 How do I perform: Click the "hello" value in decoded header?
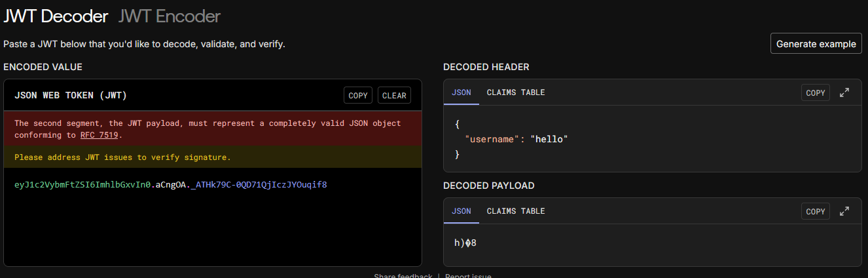tap(549, 139)
